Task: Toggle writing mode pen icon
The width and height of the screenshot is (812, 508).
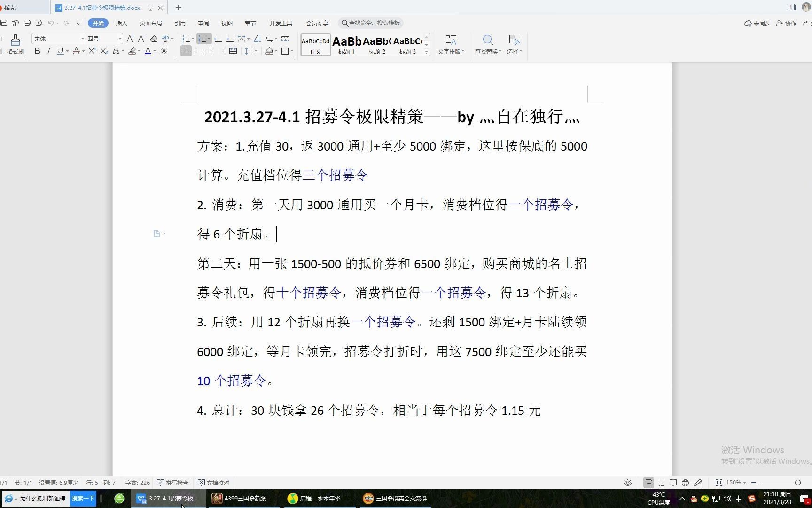Action: tap(698, 483)
